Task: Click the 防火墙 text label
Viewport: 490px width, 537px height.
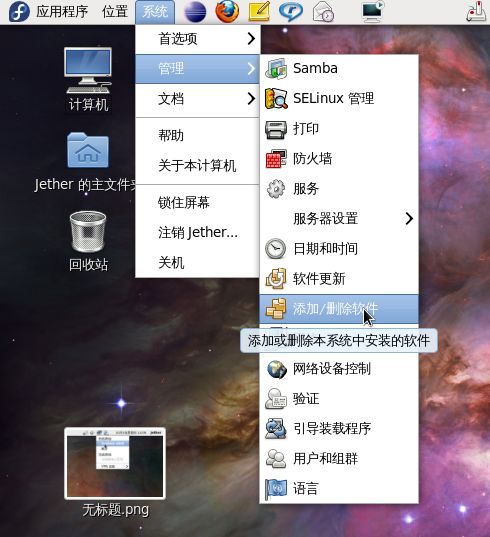Action: (313, 159)
